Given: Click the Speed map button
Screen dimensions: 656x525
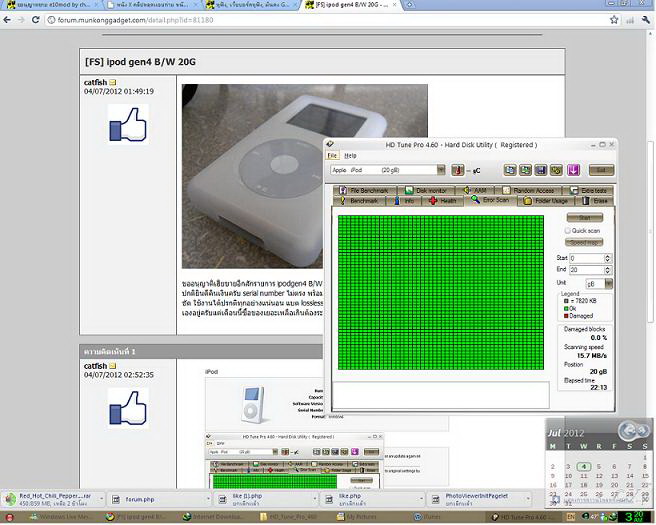Looking at the screenshot, I should [x=585, y=242].
